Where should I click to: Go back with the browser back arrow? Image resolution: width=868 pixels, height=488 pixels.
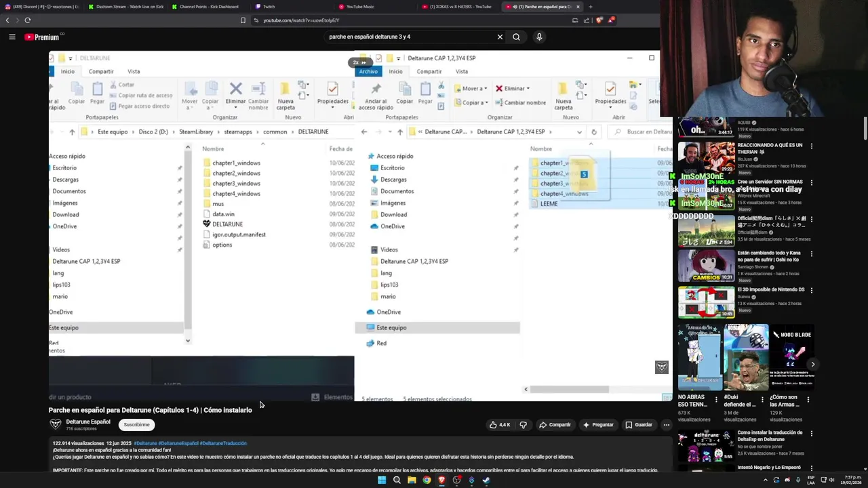[7, 20]
